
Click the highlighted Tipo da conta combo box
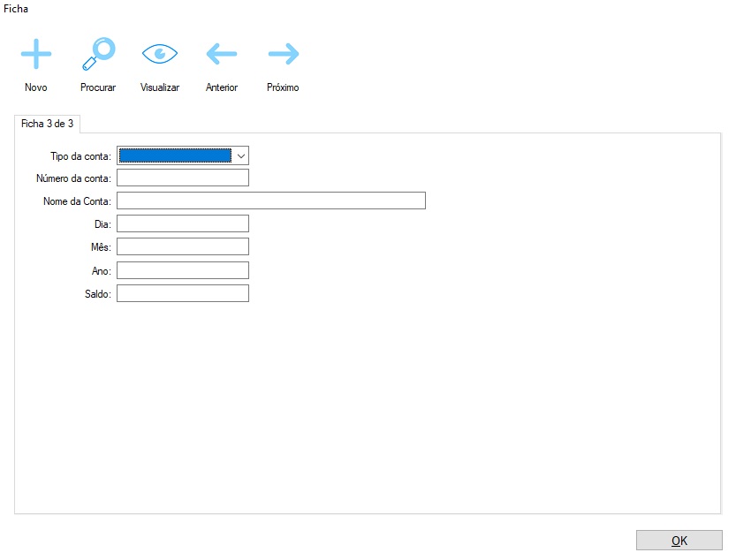pos(175,155)
